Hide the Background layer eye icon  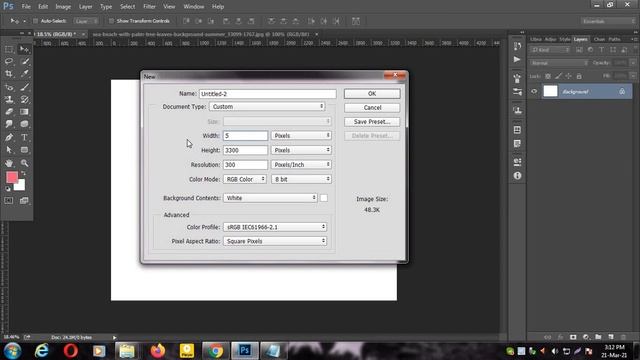tap(534, 91)
